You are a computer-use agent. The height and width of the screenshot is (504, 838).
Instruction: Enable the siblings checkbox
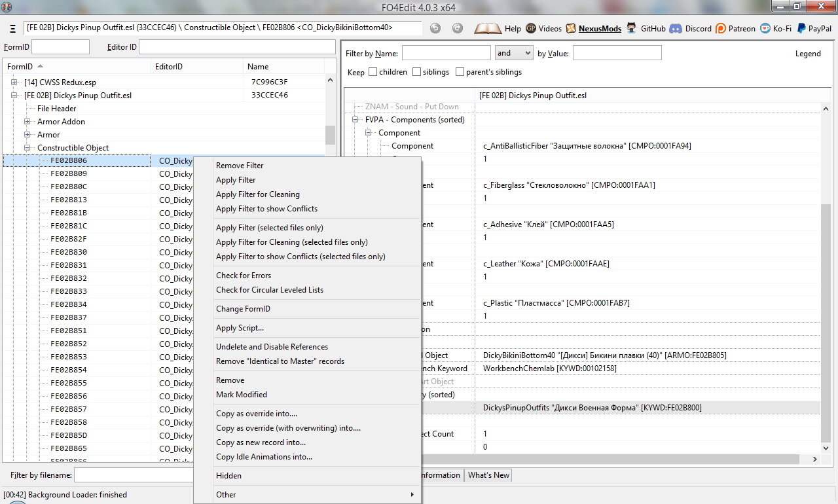(416, 72)
